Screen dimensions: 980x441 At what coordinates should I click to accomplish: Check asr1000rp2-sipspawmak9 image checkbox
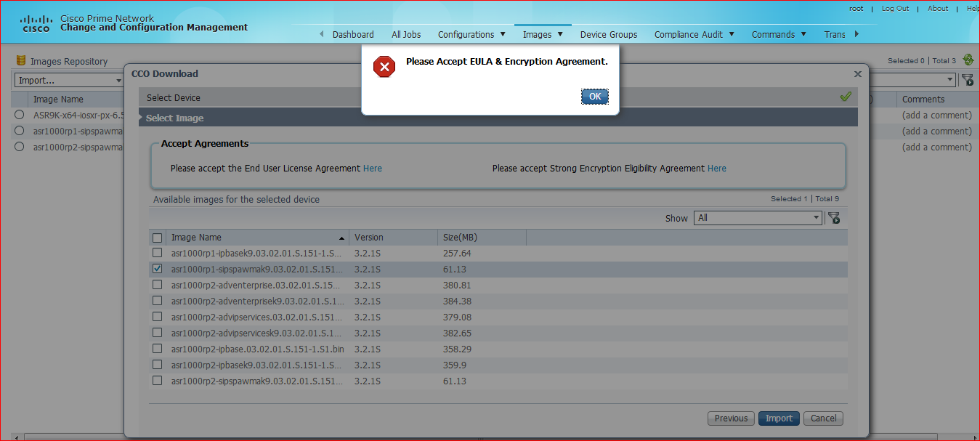[157, 381]
